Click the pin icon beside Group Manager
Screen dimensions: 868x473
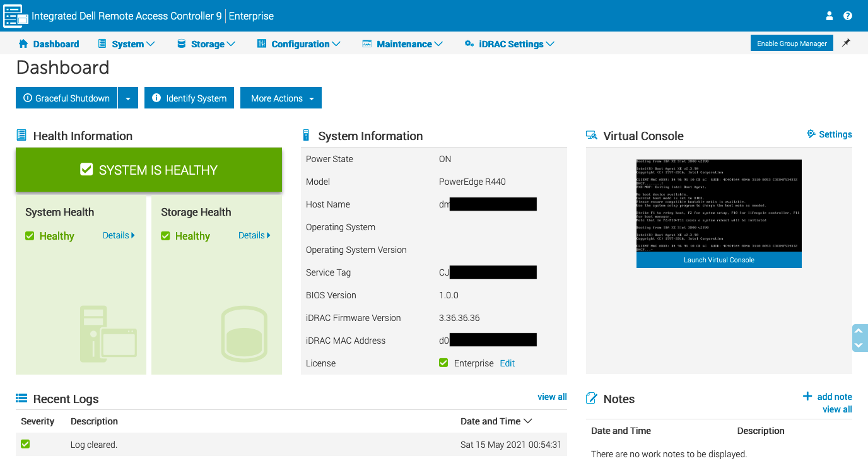[x=847, y=43]
